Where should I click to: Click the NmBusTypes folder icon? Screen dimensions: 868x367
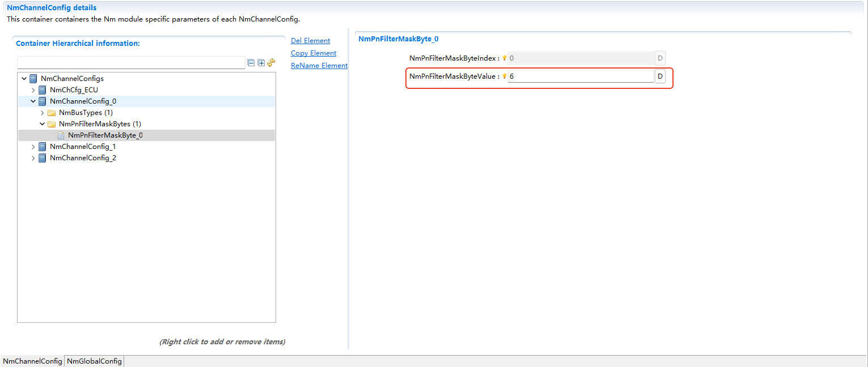tap(52, 113)
